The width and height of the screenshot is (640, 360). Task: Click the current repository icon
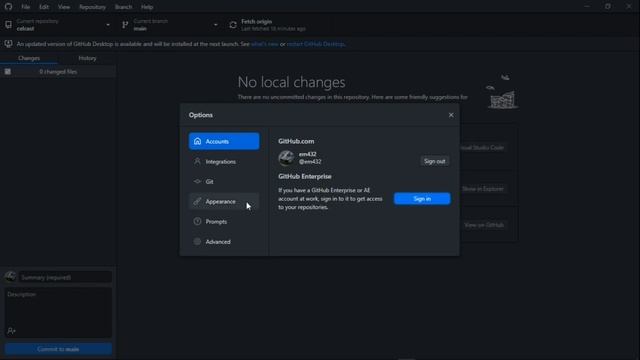[8, 25]
